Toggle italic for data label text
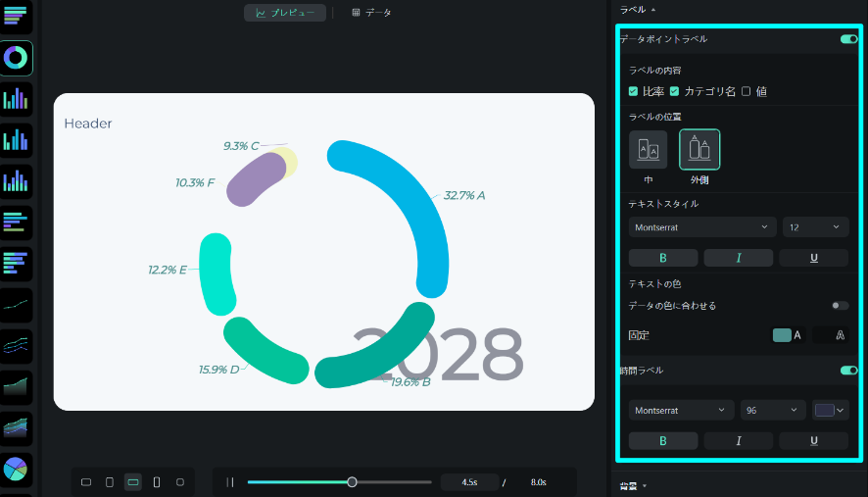The width and height of the screenshot is (868, 497). 739,258
